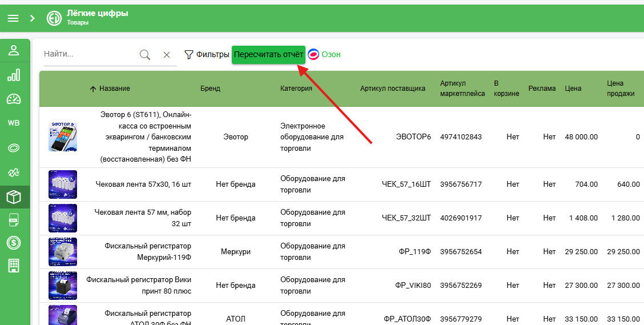The height and width of the screenshot is (325, 644).
Task: Open the speedometer dashboard sidebar icon
Action: pyautogui.click(x=14, y=99)
